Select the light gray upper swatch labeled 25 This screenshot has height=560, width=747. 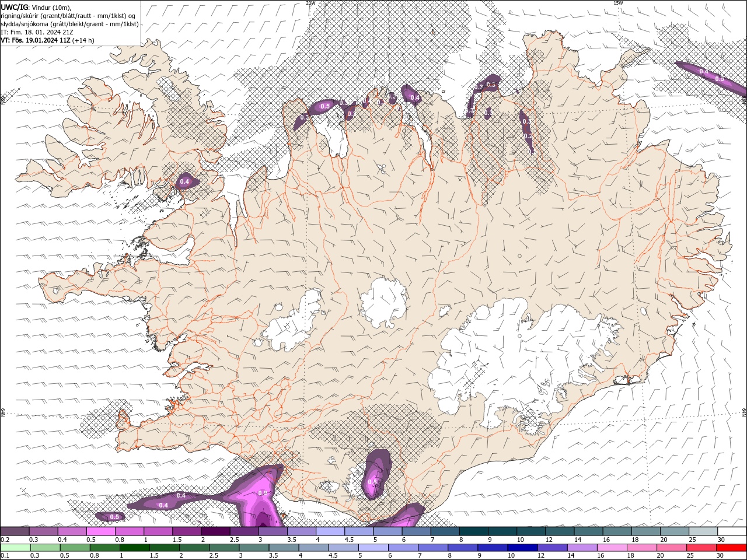[x=703, y=531]
